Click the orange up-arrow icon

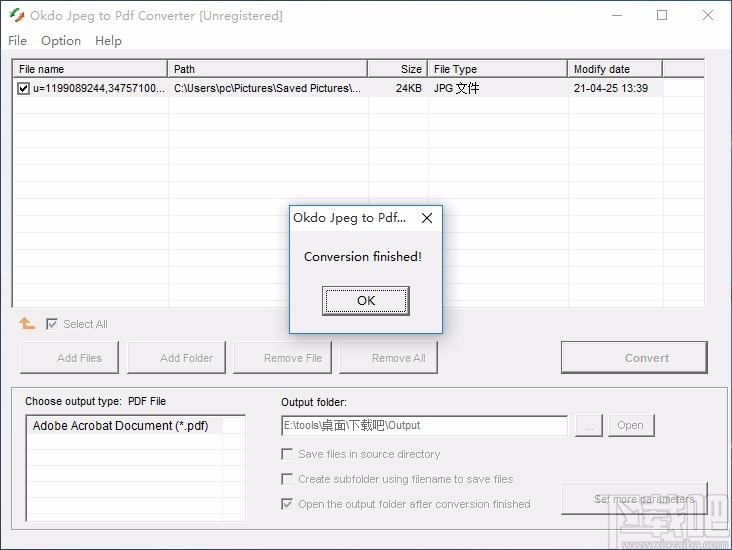tap(27, 323)
